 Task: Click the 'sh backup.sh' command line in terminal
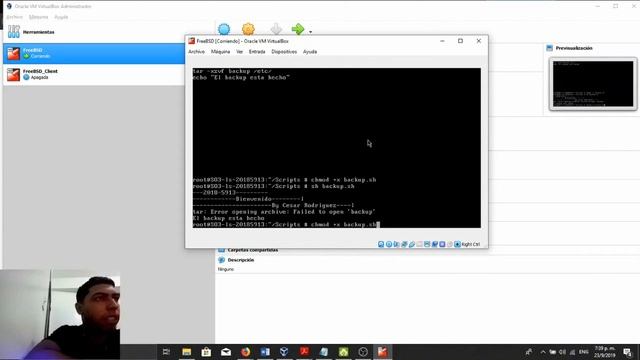[273, 186]
